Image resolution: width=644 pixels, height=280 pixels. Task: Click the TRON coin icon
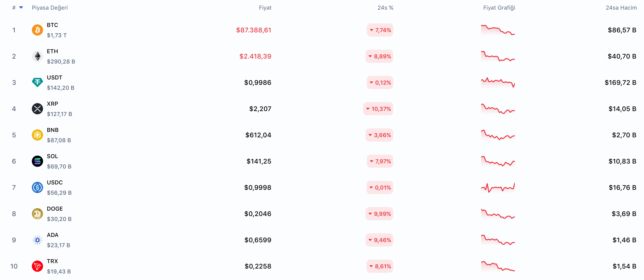pyautogui.click(x=37, y=266)
